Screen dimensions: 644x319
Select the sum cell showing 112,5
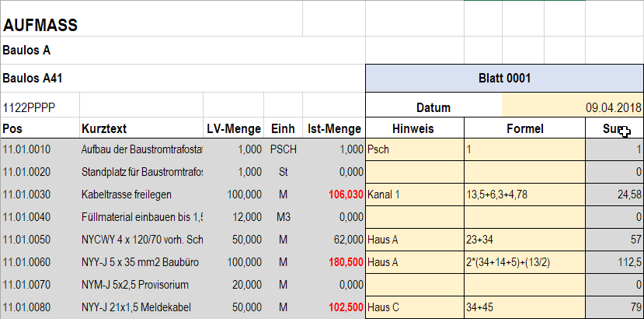pyautogui.click(x=614, y=262)
